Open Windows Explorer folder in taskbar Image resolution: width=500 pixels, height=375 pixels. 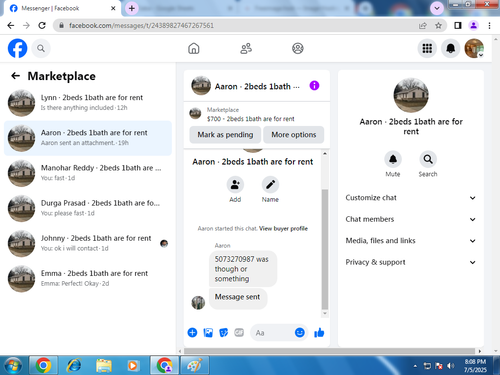click(x=104, y=366)
